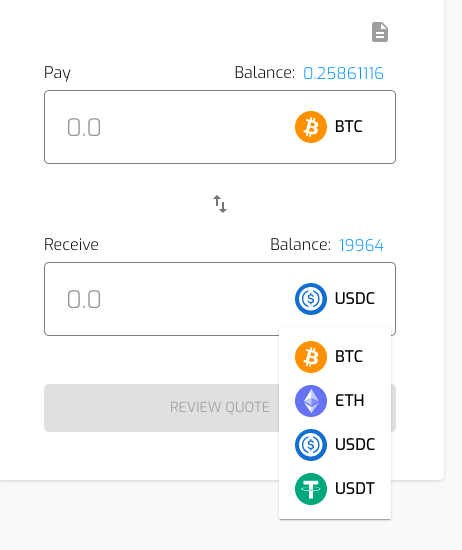Use the Receive balance 19964 link

[361, 245]
